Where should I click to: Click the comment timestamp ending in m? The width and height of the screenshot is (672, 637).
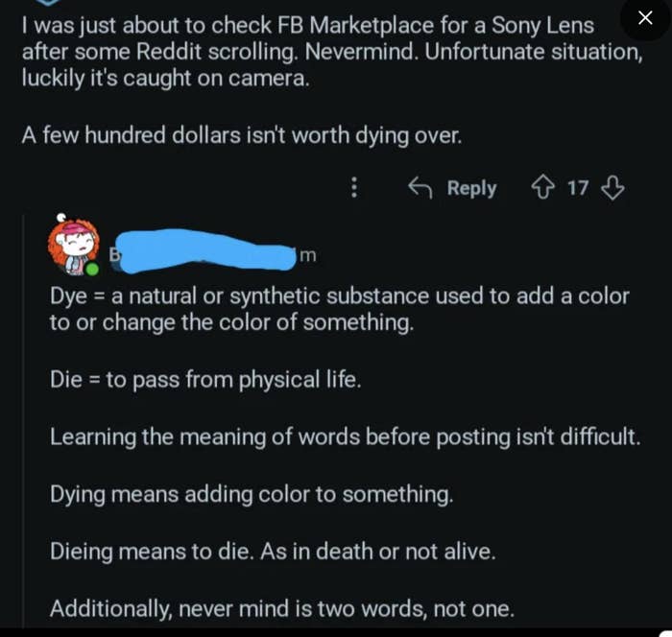click(x=307, y=255)
